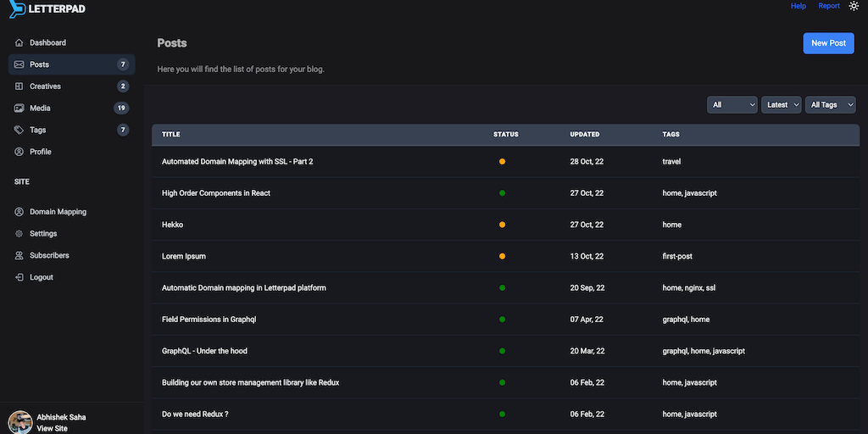
Task: Click the Media image icon
Action: (x=19, y=108)
